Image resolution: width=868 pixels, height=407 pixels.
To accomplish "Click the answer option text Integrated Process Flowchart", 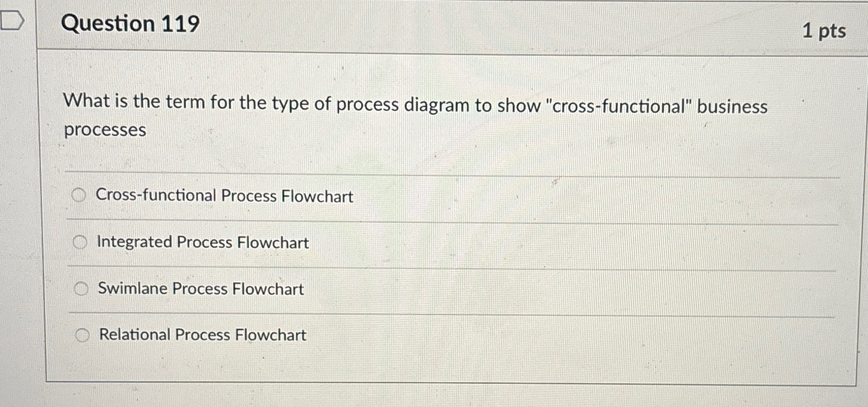I will click(202, 242).
